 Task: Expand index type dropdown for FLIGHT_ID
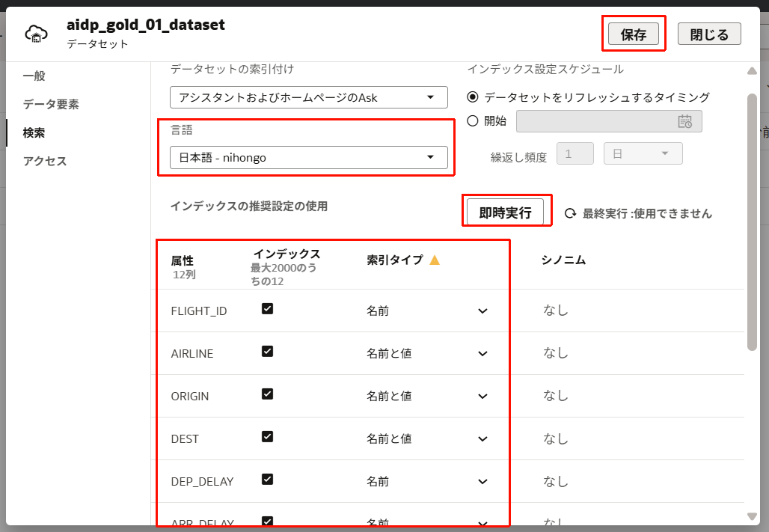[482, 311]
